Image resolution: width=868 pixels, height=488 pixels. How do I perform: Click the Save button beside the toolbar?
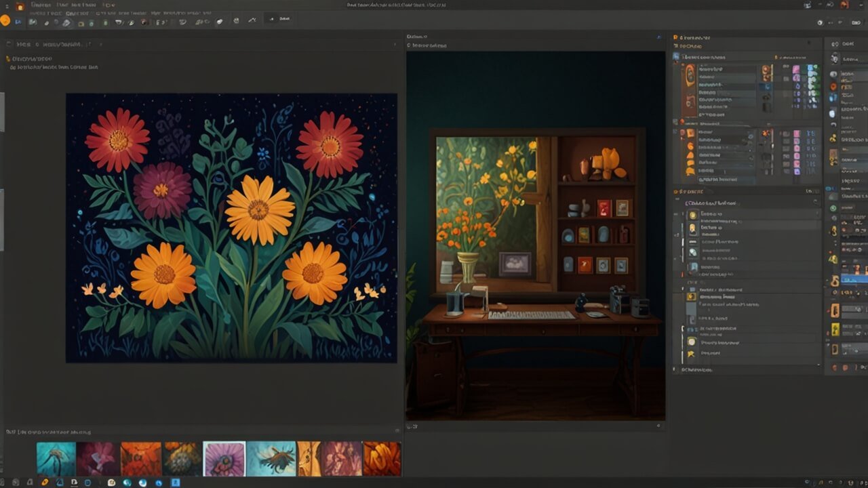pos(278,19)
